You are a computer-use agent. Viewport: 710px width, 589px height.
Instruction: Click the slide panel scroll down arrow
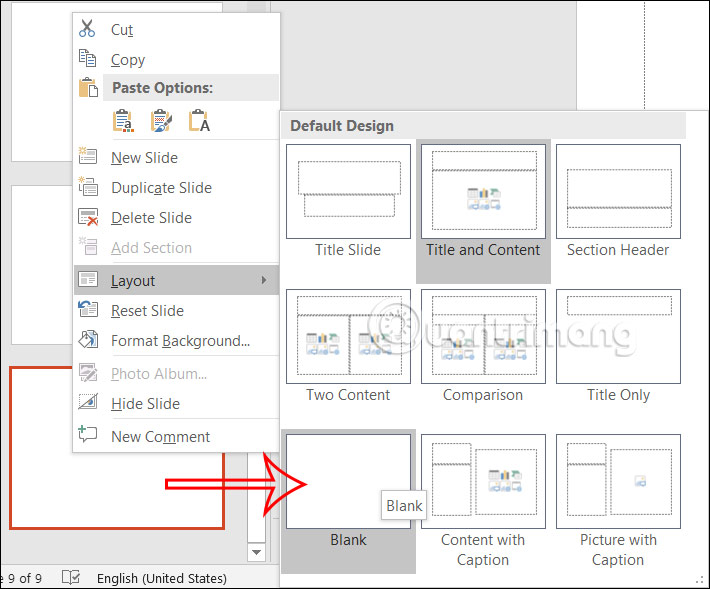[256, 552]
